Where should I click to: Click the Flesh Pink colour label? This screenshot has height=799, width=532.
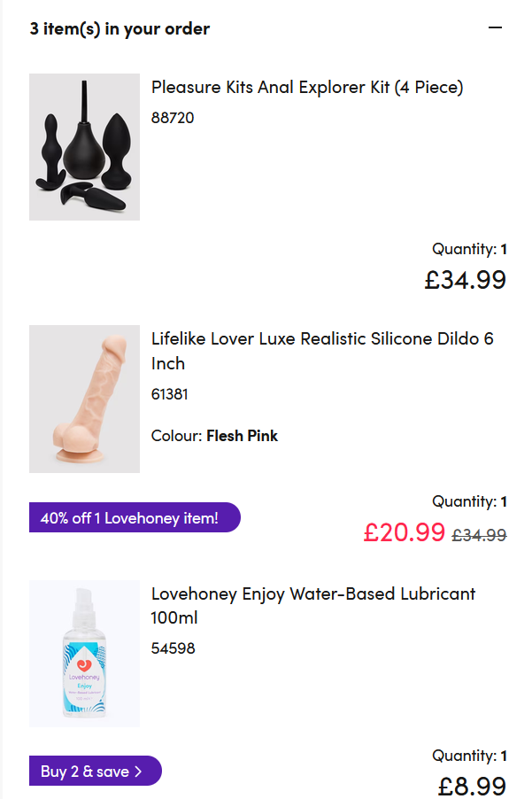click(x=242, y=436)
